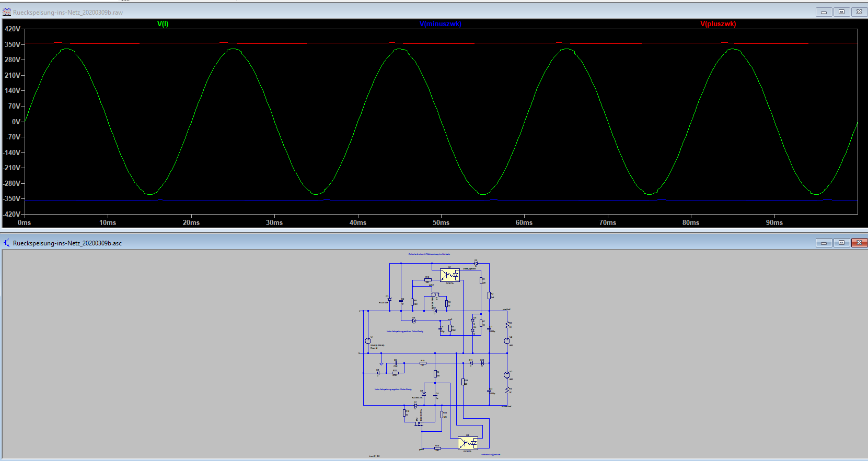Select MOSFET M1 in the upper branch
The height and width of the screenshot is (461, 868).
[x=435, y=294]
